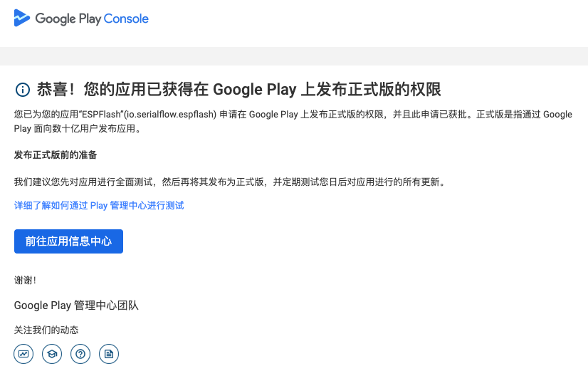Click the gray banner strip below the header

click(294, 56)
